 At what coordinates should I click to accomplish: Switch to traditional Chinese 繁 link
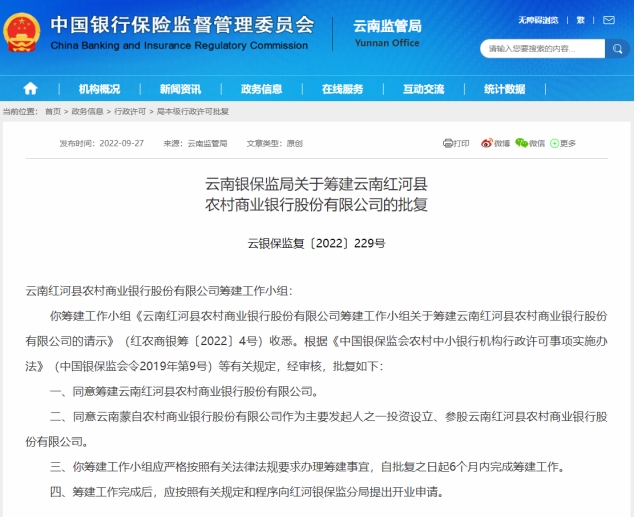(x=580, y=20)
